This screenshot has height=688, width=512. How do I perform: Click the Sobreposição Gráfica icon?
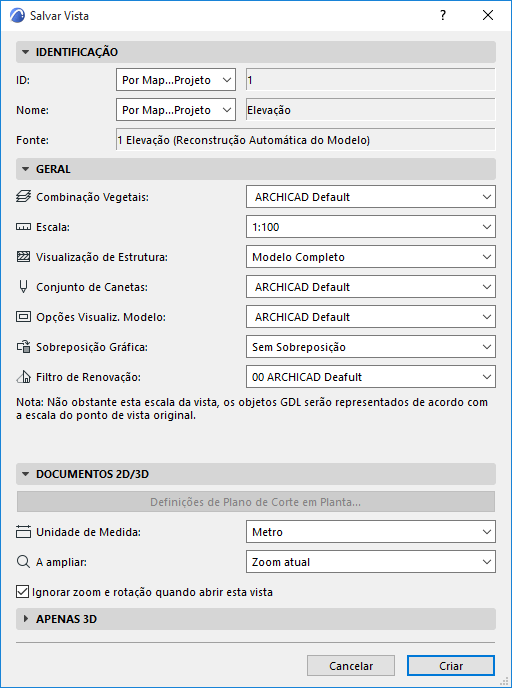[23, 347]
